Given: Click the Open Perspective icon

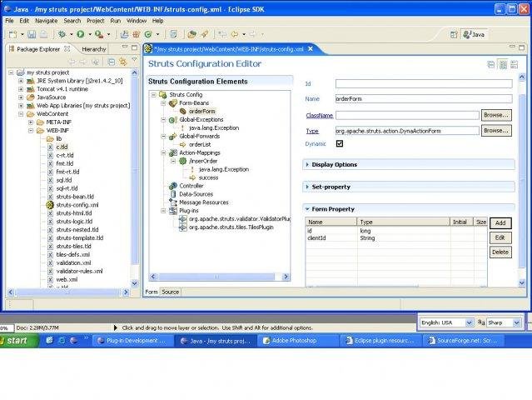Looking at the screenshot, I should 454,34.
